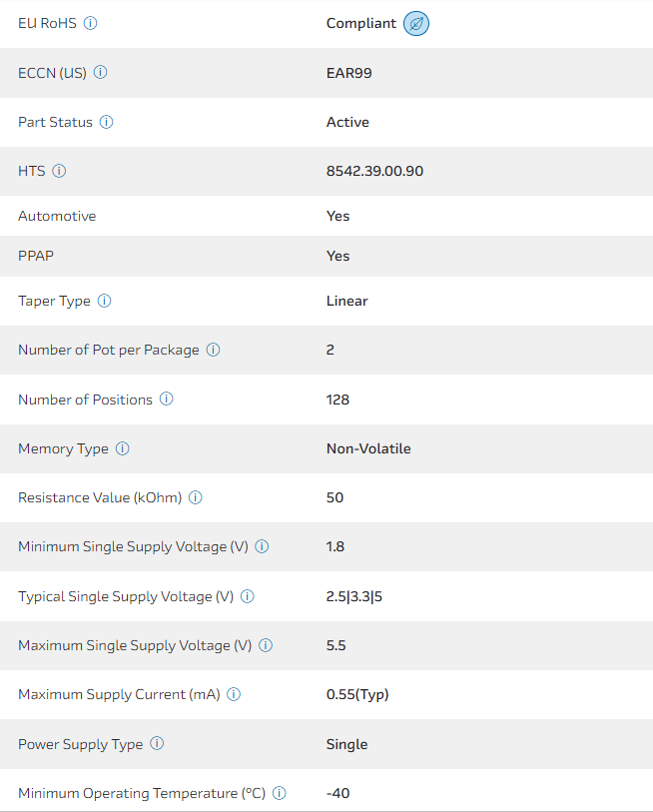Click the Part Status info icon

coord(107,122)
